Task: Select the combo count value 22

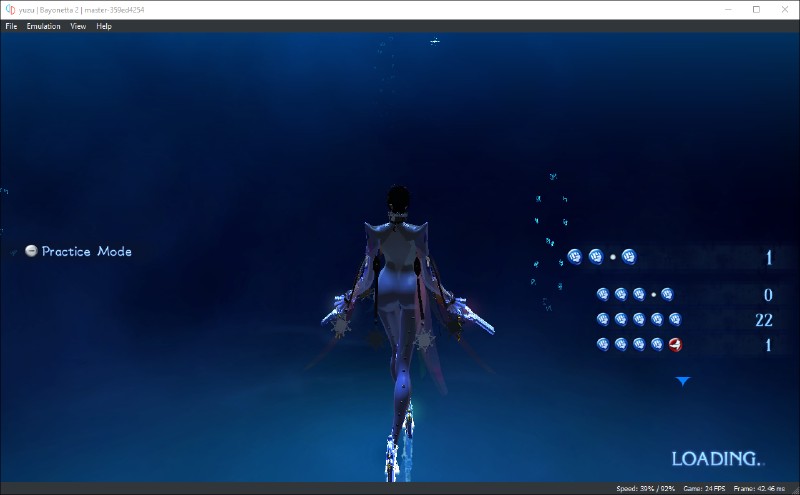Action: 764,320
